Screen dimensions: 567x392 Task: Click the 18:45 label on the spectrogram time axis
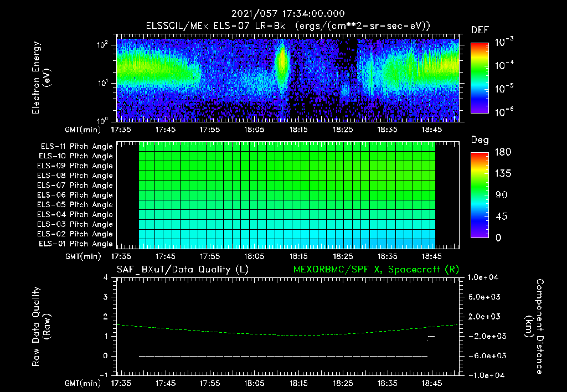tap(432, 130)
